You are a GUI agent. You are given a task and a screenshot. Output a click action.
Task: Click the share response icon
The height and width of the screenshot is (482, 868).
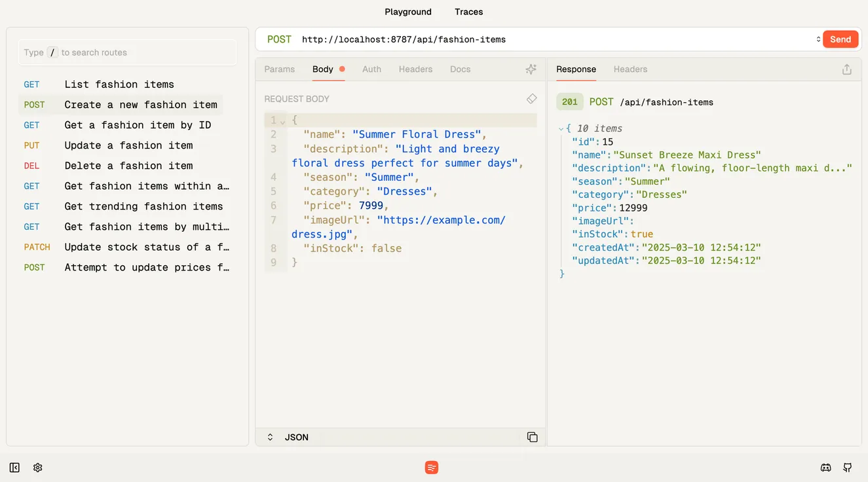coord(846,69)
